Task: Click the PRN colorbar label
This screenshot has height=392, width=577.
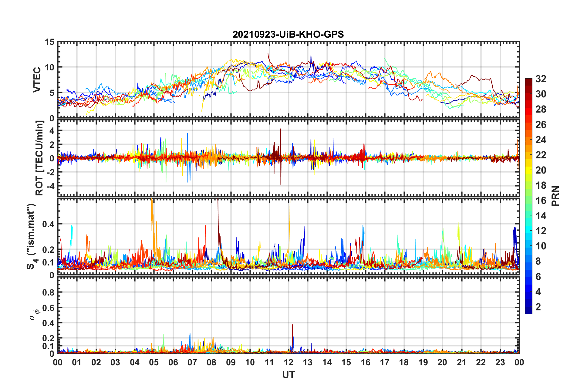Action: (555, 196)
